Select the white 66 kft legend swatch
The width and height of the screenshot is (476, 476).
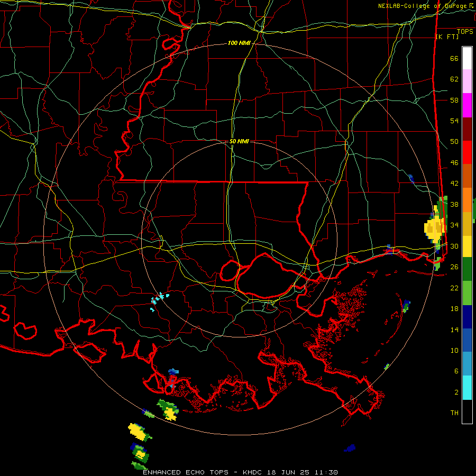click(467, 58)
